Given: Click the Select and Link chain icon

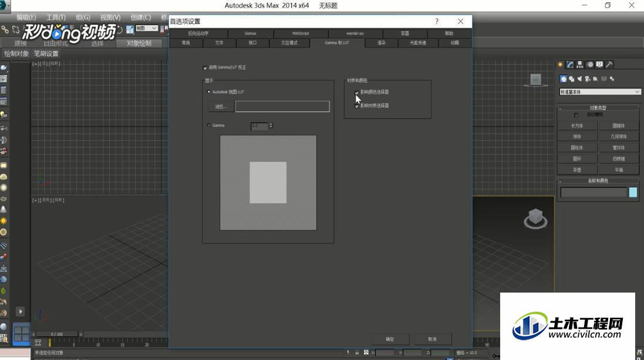Looking at the screenshot, I should click(x=5, y=29).
